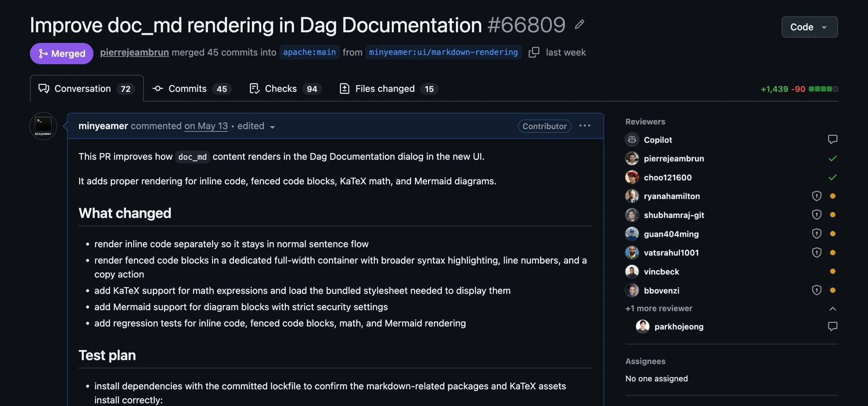Open minyeamer's avatar next to the comment
This screenshot has width=868, height=406.
43,126
